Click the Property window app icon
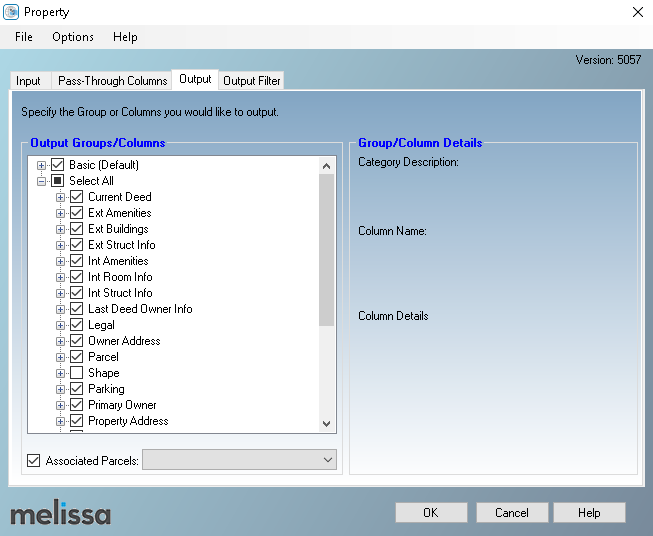This screenshot has width=653, height=536. tap(11, 12)
